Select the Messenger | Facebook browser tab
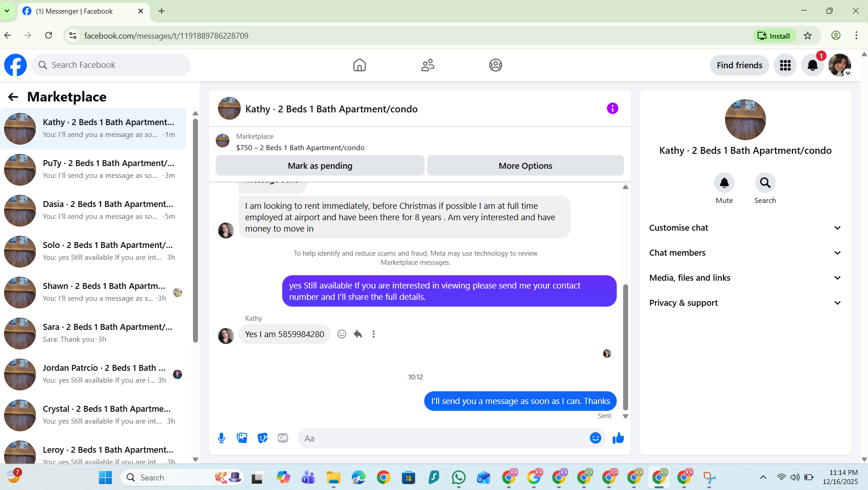Viewport: 868px width, 490px height. click(83, 11)
